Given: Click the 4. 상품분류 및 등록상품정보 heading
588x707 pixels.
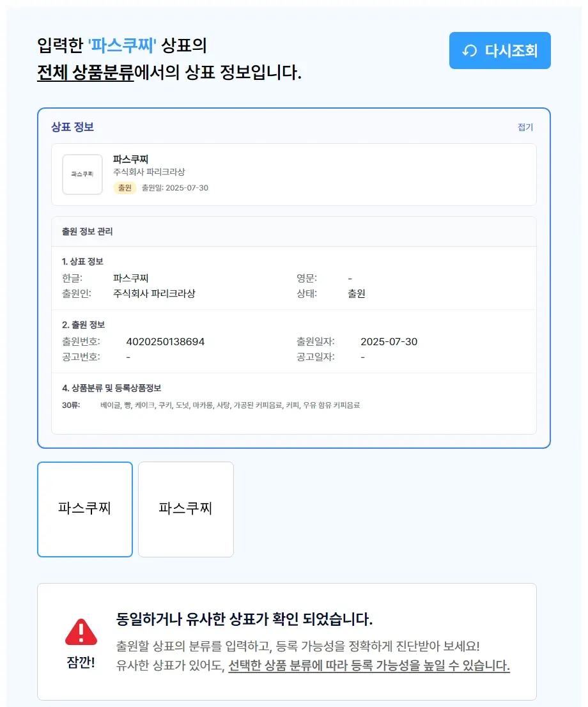Looking at the screenshot, I should click(111, 388).
